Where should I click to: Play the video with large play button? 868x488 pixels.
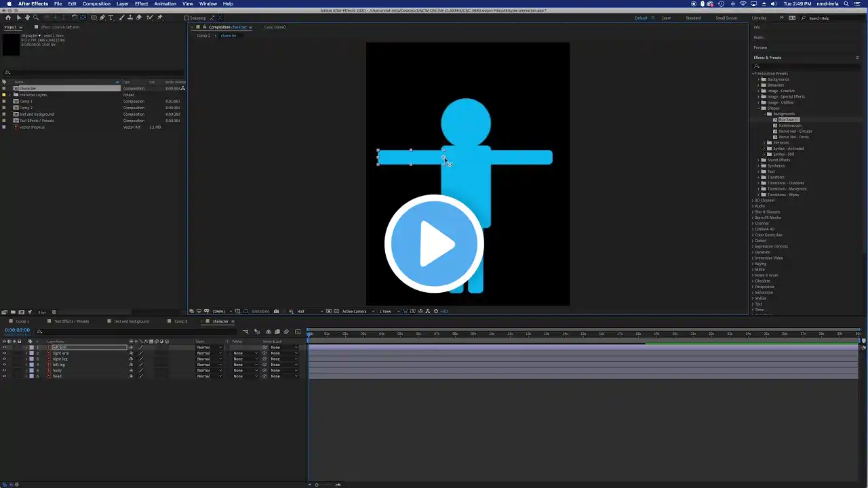434,243
